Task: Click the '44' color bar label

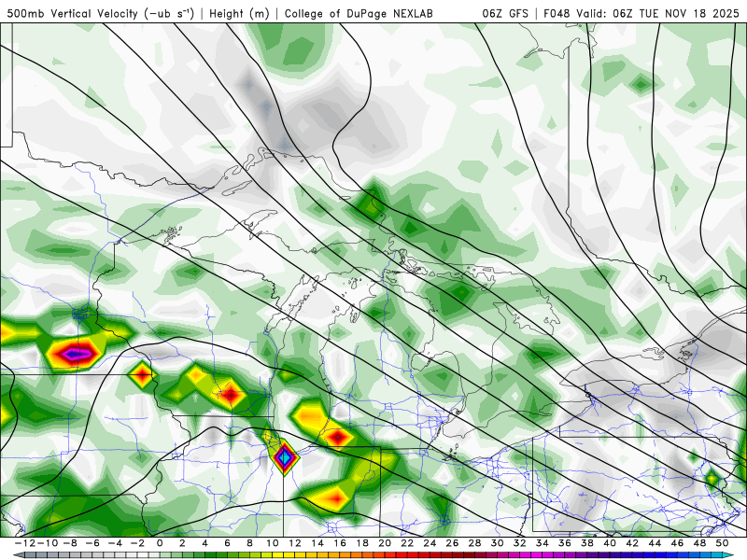Action: tap(655, 543)
